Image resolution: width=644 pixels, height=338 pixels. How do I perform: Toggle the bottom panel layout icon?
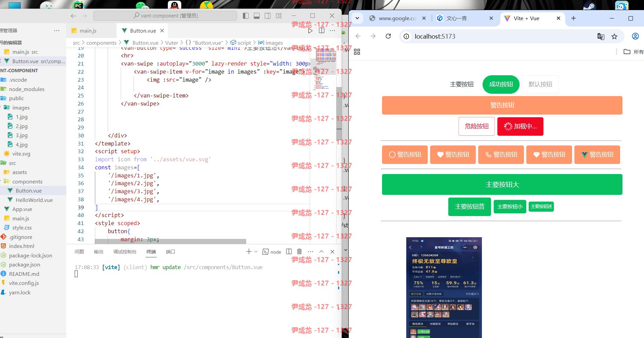coord(257,16)
